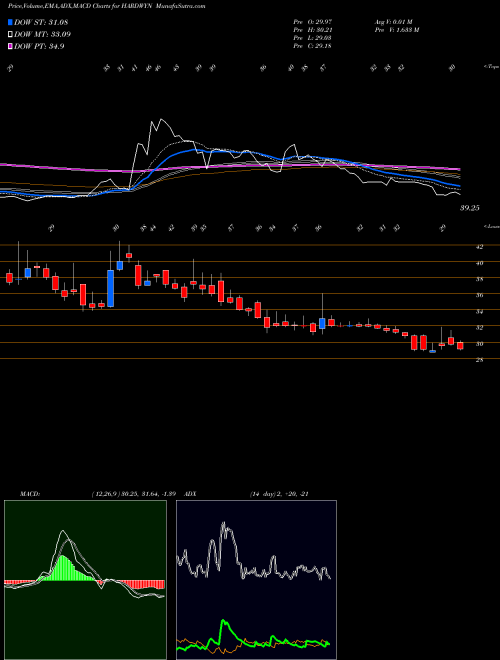Screen dimensions: 500x660
Task: Click the large blue candlestick in price chart
Action: coord(111,288)
